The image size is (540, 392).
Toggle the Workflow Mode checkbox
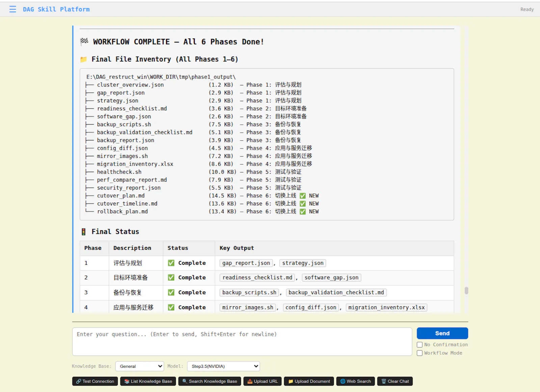[x=420, y=353]
